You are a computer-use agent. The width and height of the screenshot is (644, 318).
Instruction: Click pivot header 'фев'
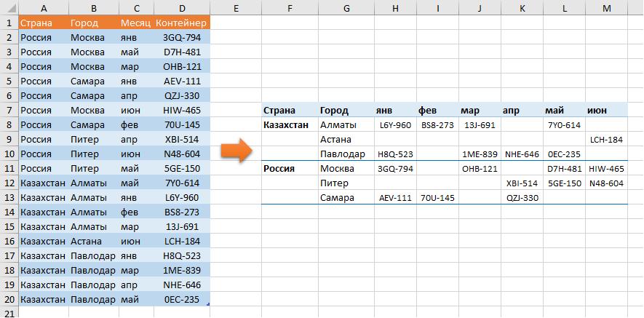coord(426,111)
